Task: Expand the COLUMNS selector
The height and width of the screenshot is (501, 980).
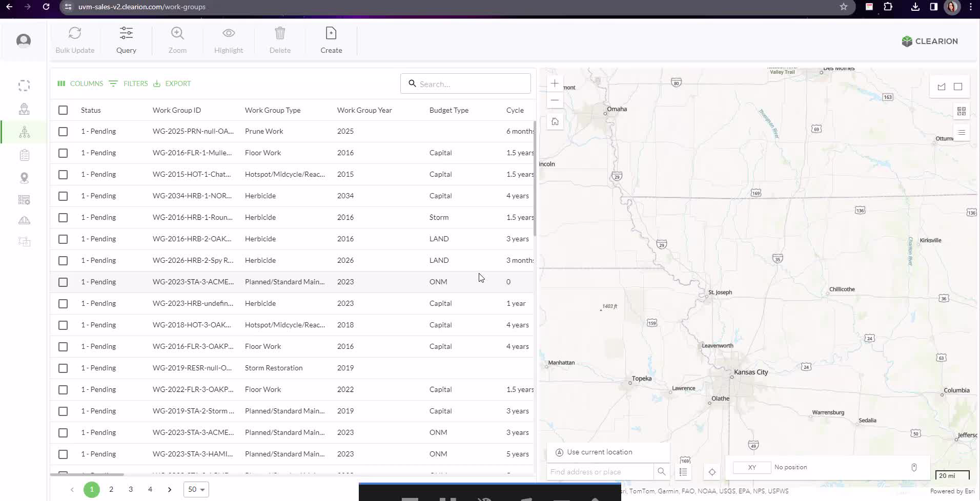Action: [80, 83]
